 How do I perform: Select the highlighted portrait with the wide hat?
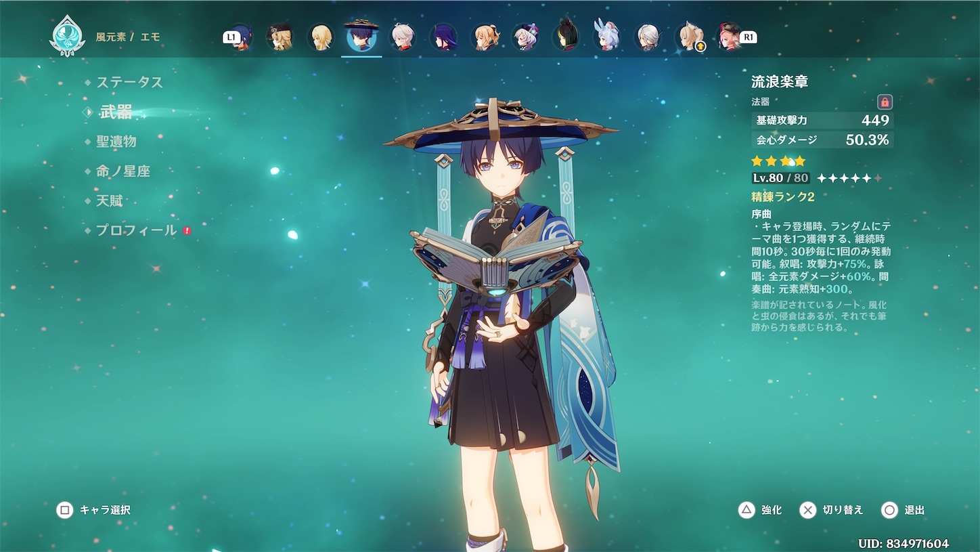361,37
